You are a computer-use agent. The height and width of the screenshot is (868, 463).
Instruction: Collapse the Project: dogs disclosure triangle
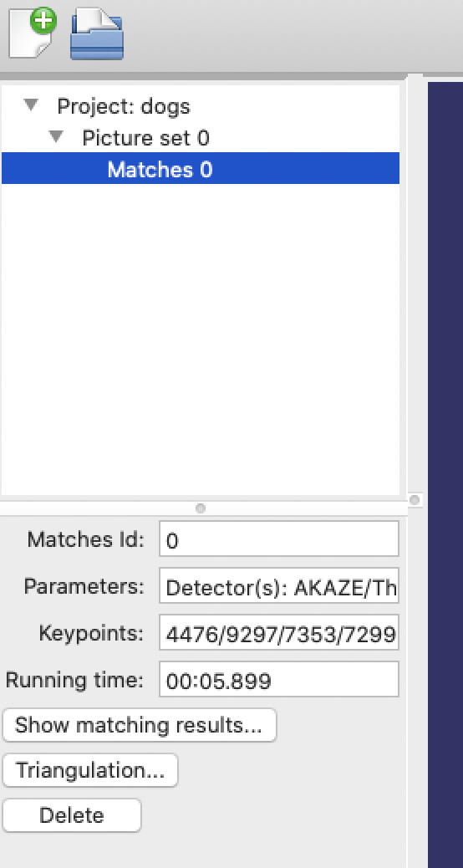click(32, 105)
